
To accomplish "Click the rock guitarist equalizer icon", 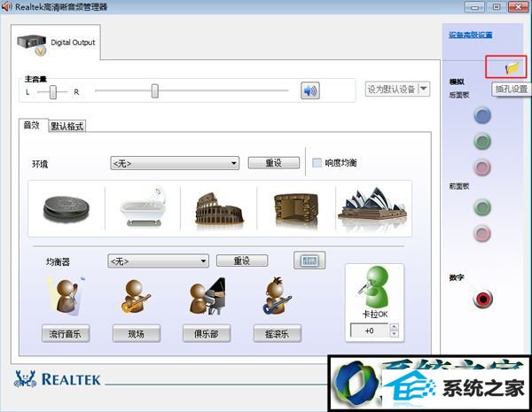I will (x=277, y=295).
